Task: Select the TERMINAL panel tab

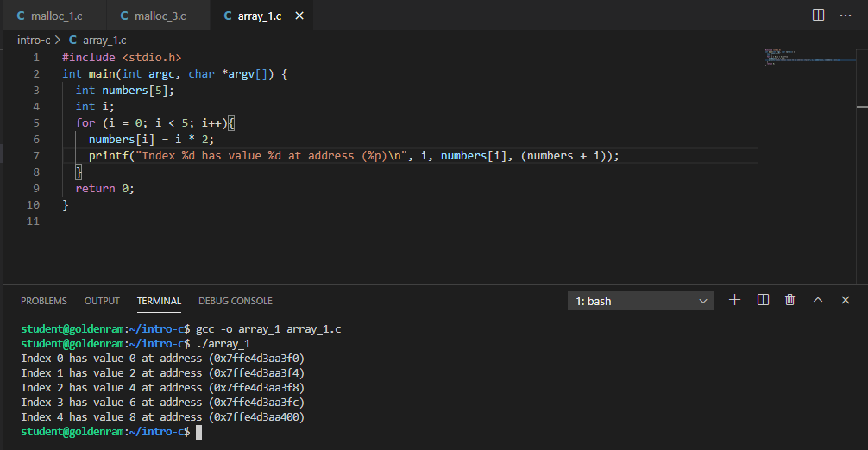Action: tap(159, 301)
